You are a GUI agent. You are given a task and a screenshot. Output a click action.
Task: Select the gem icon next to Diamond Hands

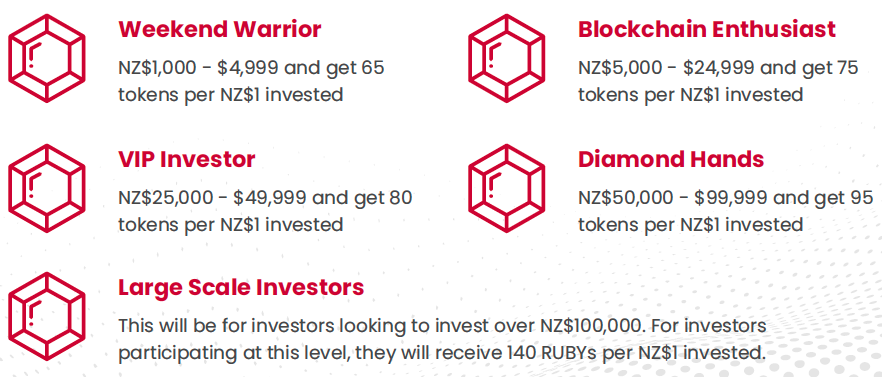[x=507, y=188]
